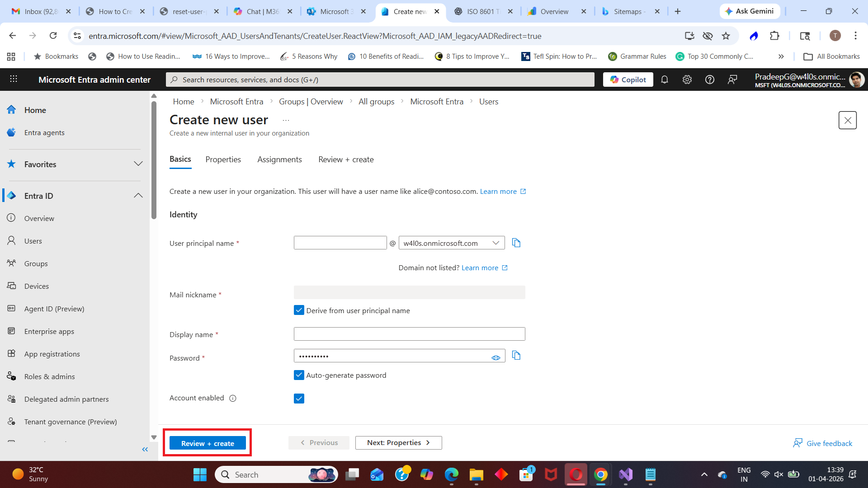Open portal settings gear icon

[x=687, y=80]
